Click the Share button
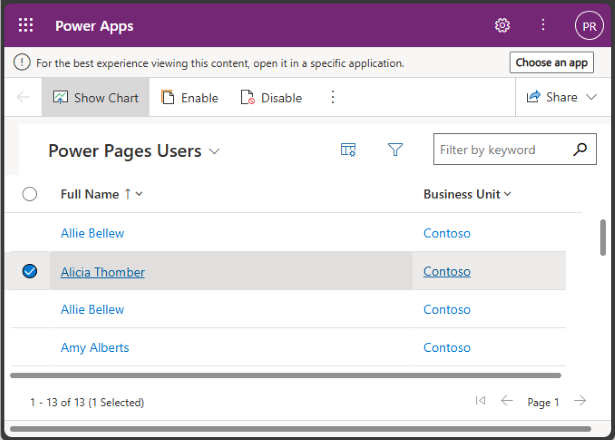 [552, 97]
